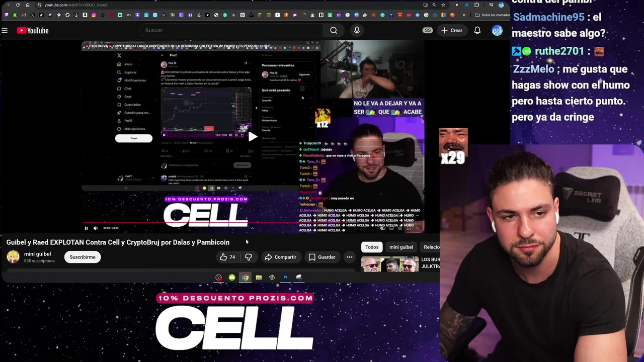Focus the Buscar search field
Screen dimensions: 644x362
tap(231, 31)
